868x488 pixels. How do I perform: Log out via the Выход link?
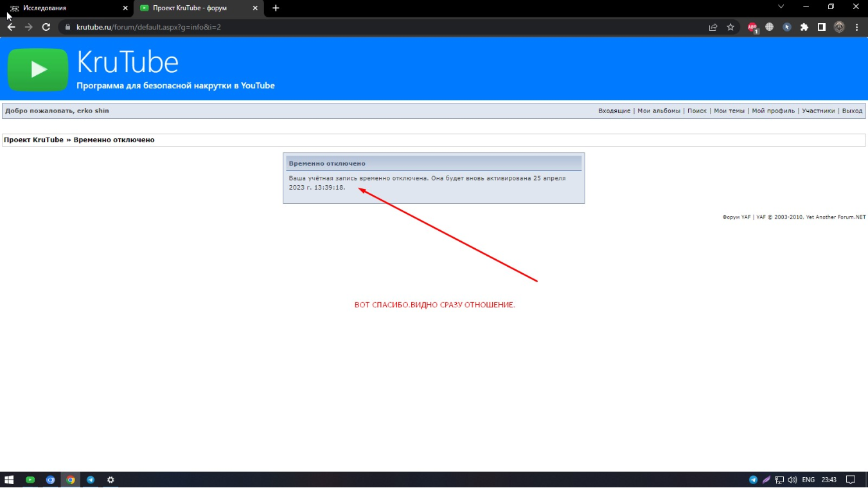tap(852, 111)
